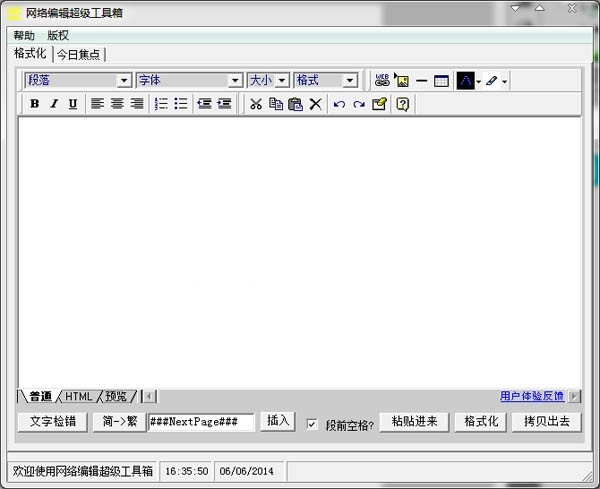
Task: Insert a numbered list
Action: click(x=161, y=104)
